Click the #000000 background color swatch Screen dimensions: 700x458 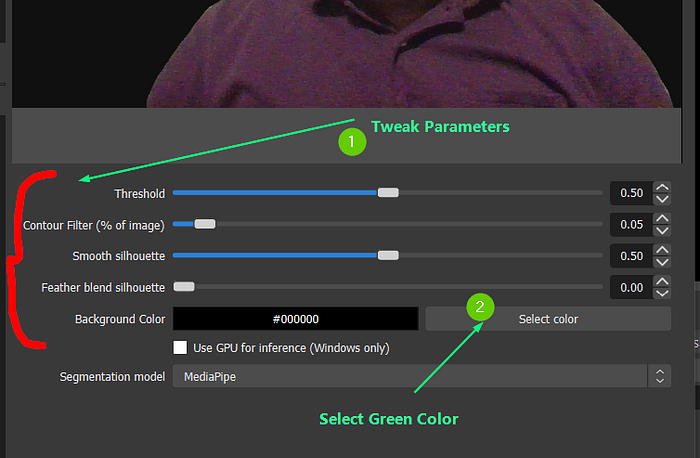pyautogui.click(x=296, y=319)
